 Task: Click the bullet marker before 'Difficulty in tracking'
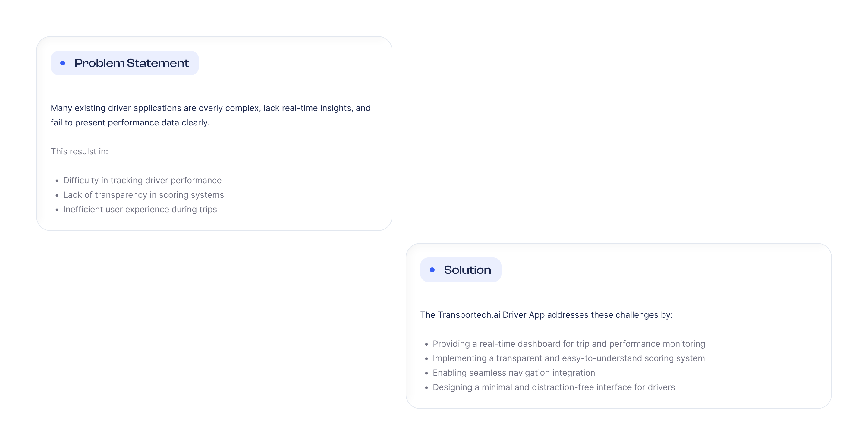pyautogui.click(x=57, y=181)
